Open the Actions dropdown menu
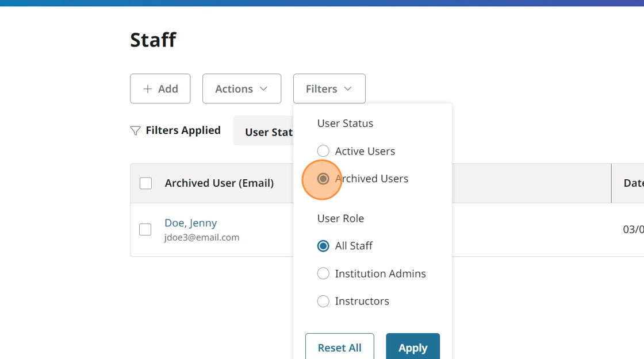Image resolution: width=644 pixels, height=359 pixels. click(241, 89)
